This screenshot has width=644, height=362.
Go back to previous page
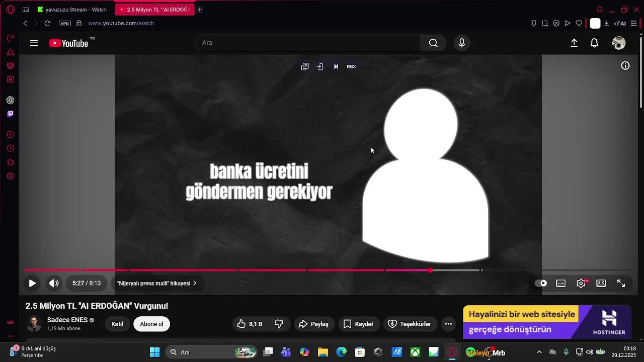click(x=25, y=23)
